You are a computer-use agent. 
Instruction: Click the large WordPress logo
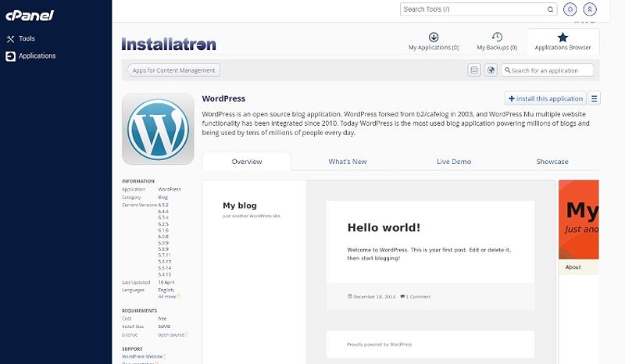click(158, 129)
